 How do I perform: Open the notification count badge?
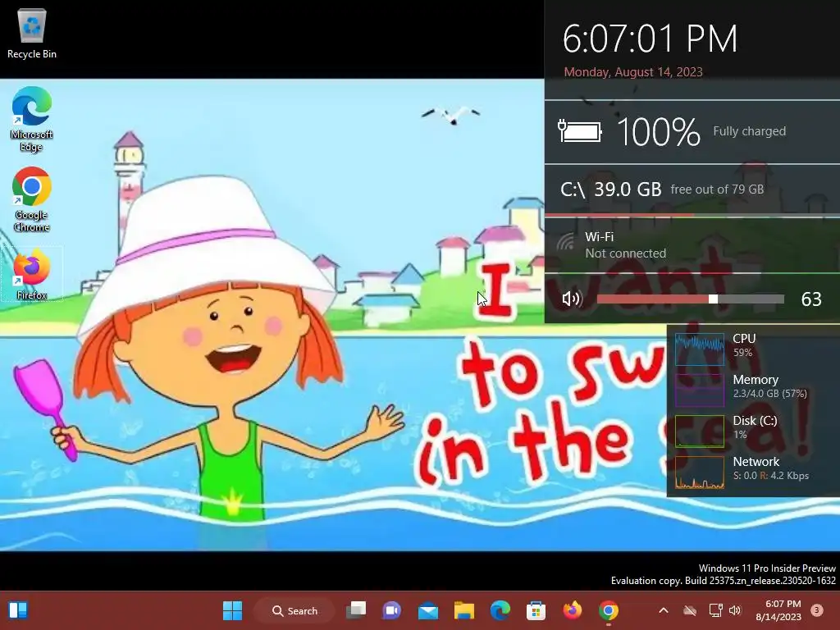[816, 610]
